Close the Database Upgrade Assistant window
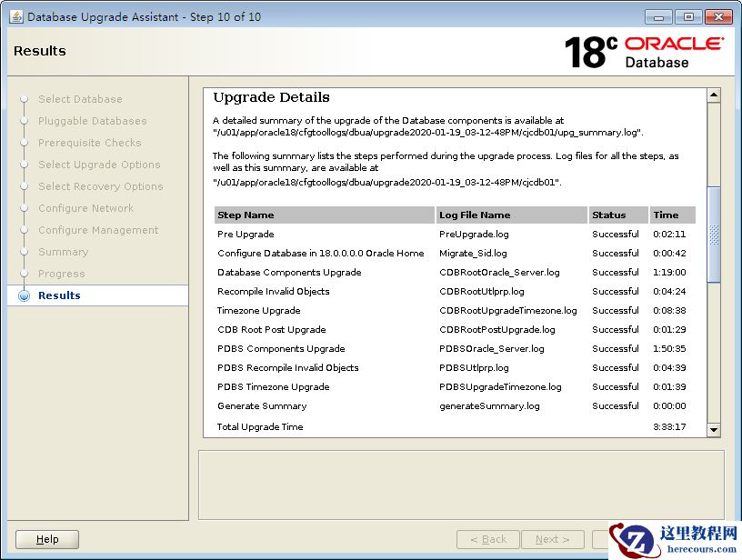 pyautogui.click(x=718, y=17)
